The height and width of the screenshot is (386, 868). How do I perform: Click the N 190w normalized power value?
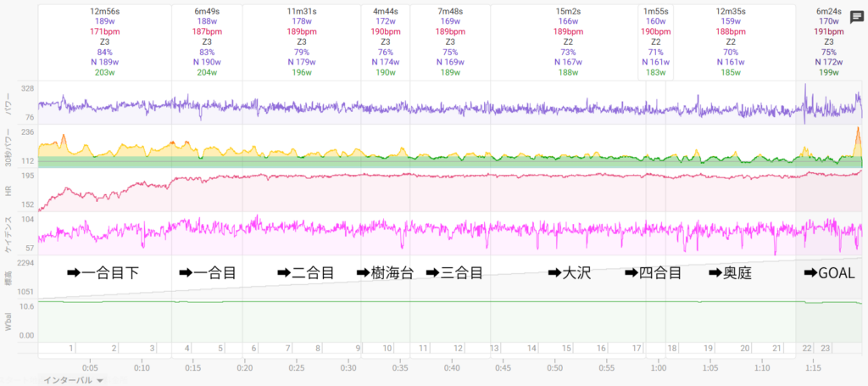click(207, 62)
